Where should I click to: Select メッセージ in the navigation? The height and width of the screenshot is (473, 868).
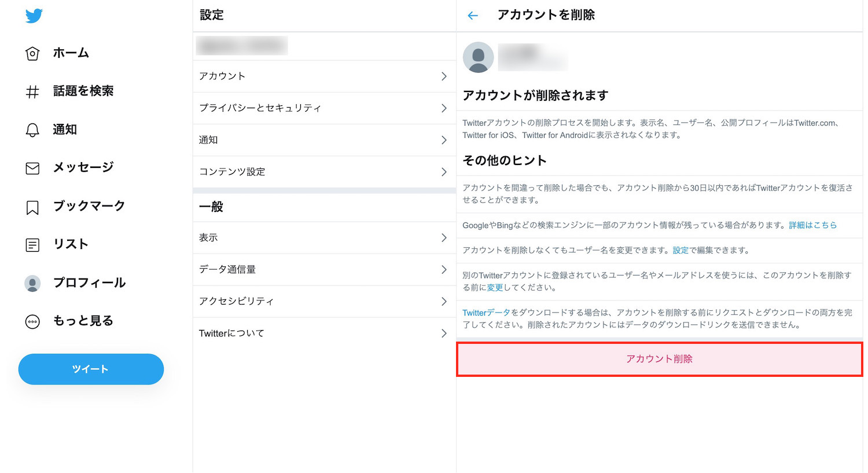(x=83, y=167)
